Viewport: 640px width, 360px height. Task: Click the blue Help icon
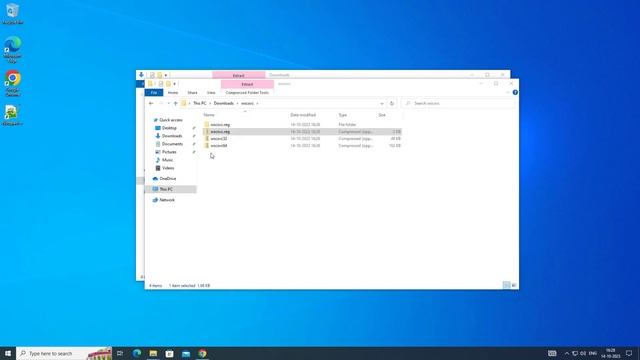pyautogui.click(x=515, y=93)
